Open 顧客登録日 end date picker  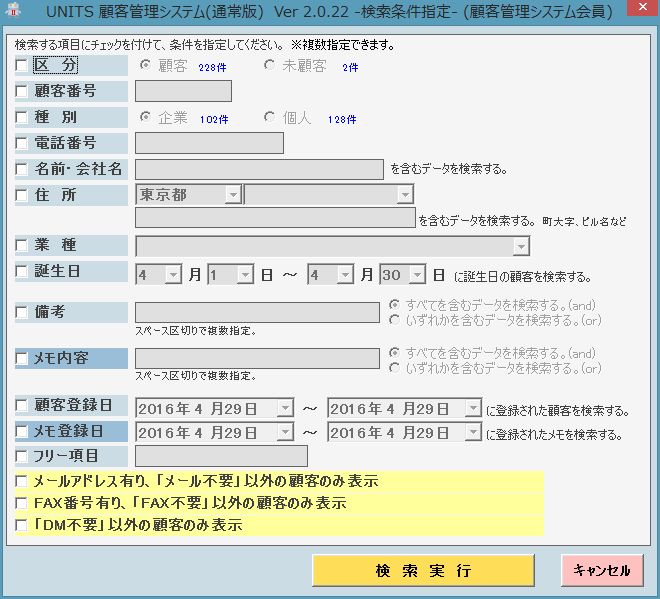click(x=473, y=408)
